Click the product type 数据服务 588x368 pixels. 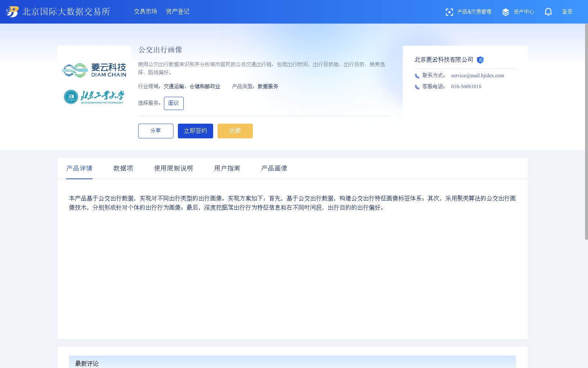click(x=268, y=86)
